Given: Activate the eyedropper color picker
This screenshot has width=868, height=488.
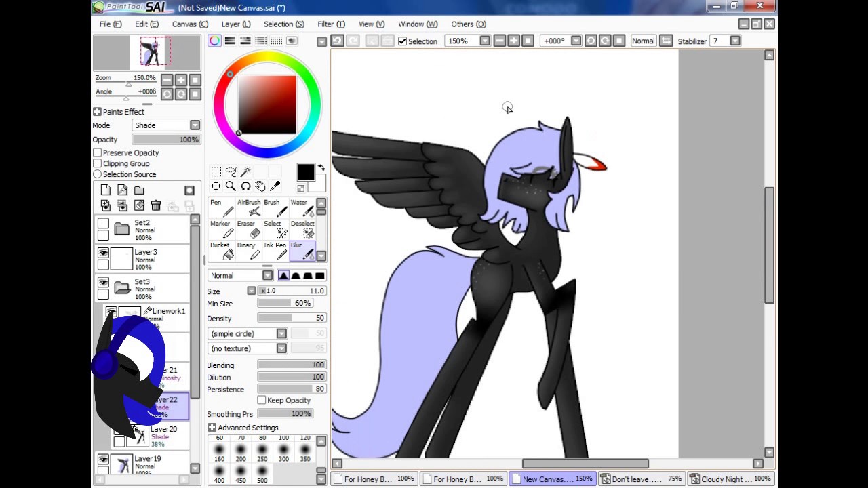Looking at the screenshot, I should [275, 186].
